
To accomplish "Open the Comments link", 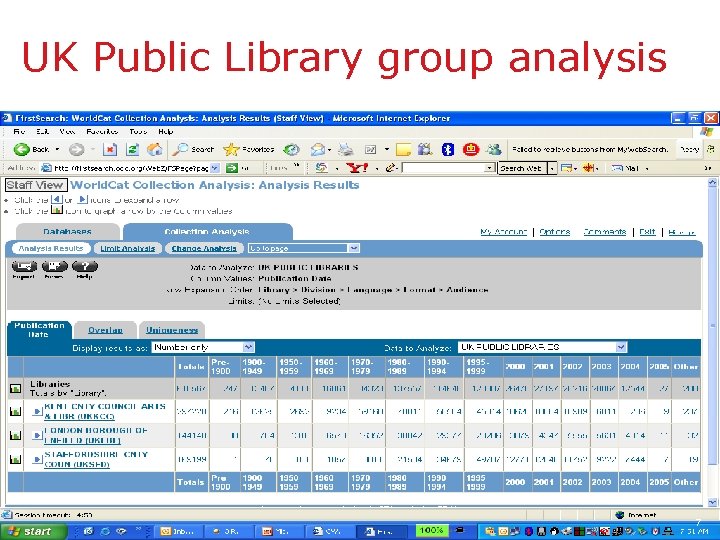I will click(604, 231).
